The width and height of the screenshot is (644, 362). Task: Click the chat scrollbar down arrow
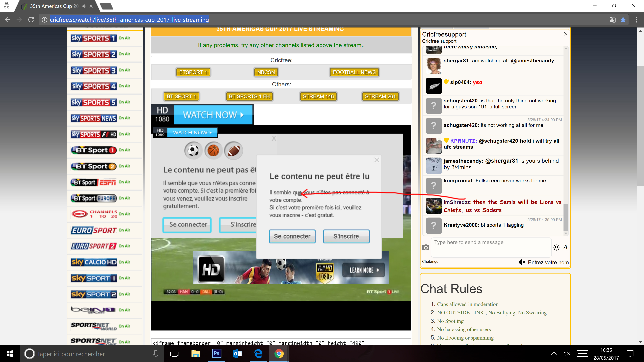coord(566,234)
